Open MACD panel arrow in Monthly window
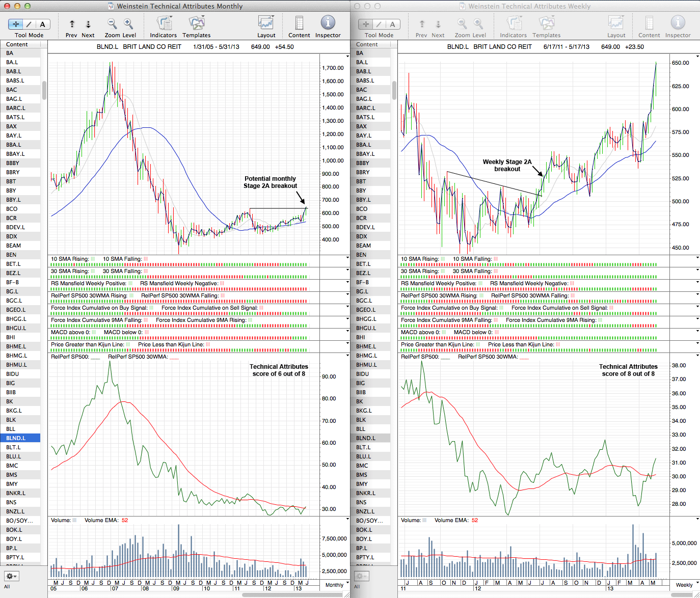This screenshot has height=598, width=700. [347, 331]
